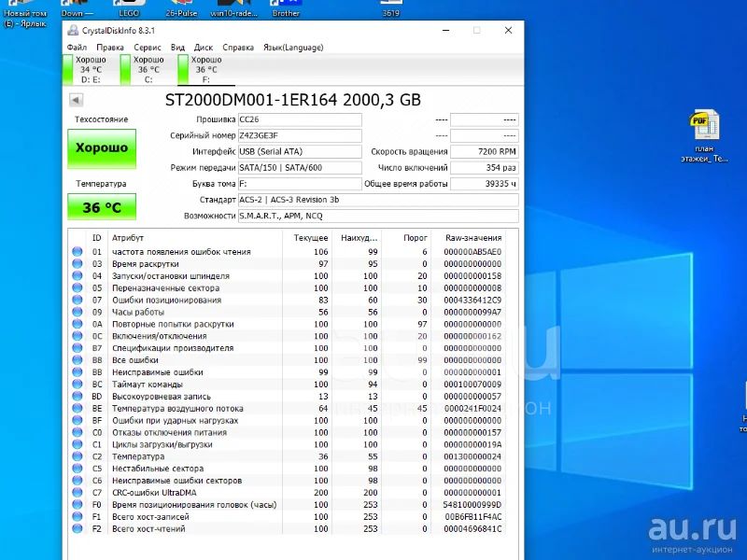Click the disk model title ST2000DM001-1ER164
747x560 pixels.
(x=251, y=100)
